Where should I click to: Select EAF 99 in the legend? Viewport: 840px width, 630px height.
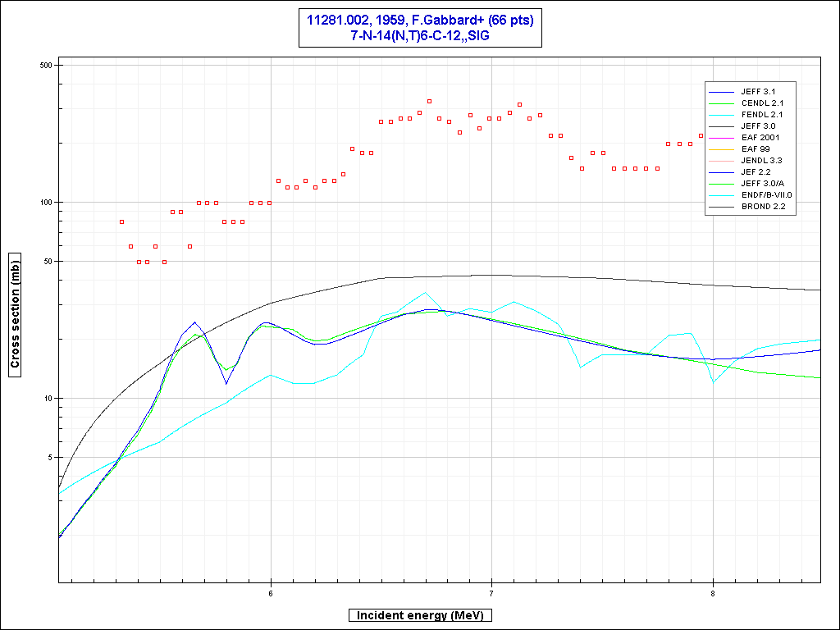coord(756,149)
